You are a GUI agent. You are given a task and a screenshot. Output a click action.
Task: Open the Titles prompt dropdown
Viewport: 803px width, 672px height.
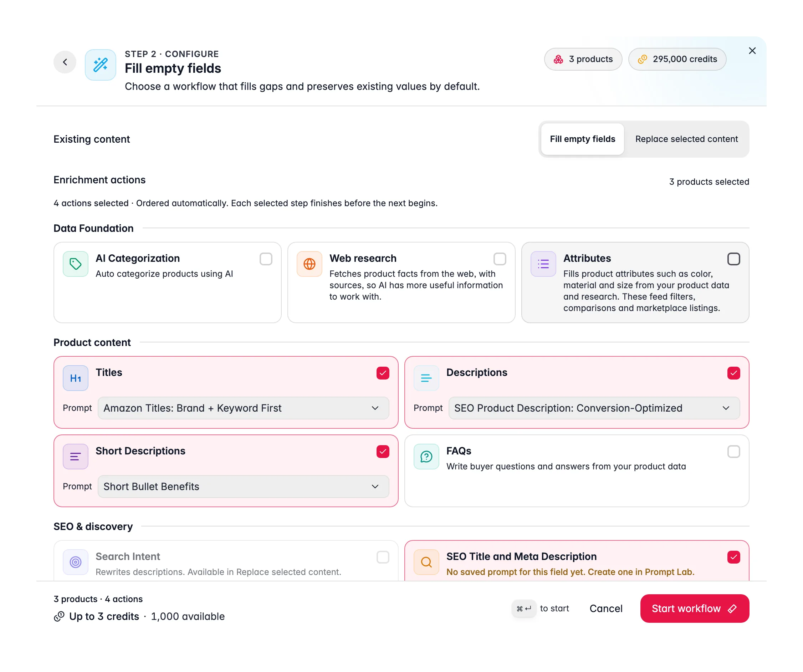tap(243, 408)
